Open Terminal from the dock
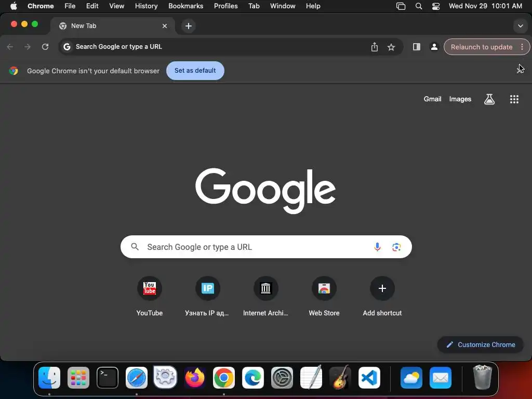This screenshot has height=399, width=532. click(108, 378)
